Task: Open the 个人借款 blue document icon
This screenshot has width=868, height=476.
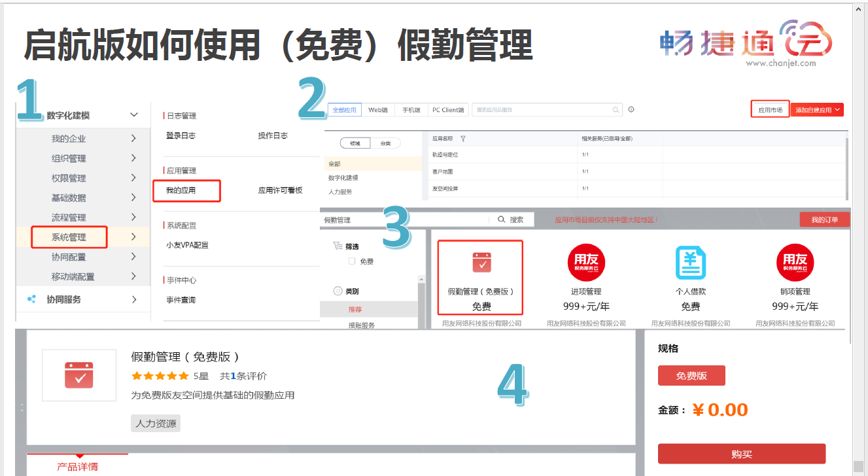Action: coord(691,263)
